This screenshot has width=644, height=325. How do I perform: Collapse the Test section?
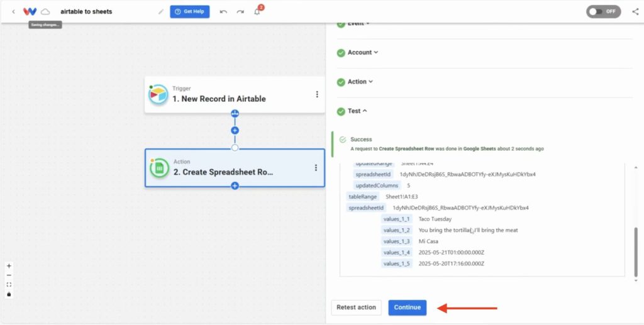pos(357,111)
